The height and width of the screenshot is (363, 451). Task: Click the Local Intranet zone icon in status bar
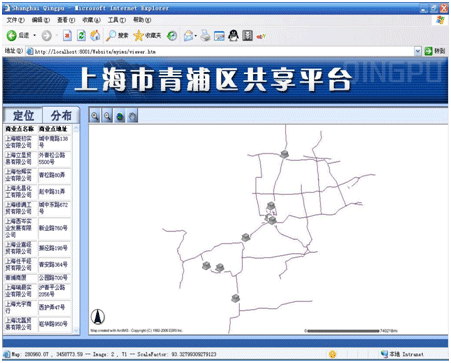pyautogui.click(x=384, y=354)
